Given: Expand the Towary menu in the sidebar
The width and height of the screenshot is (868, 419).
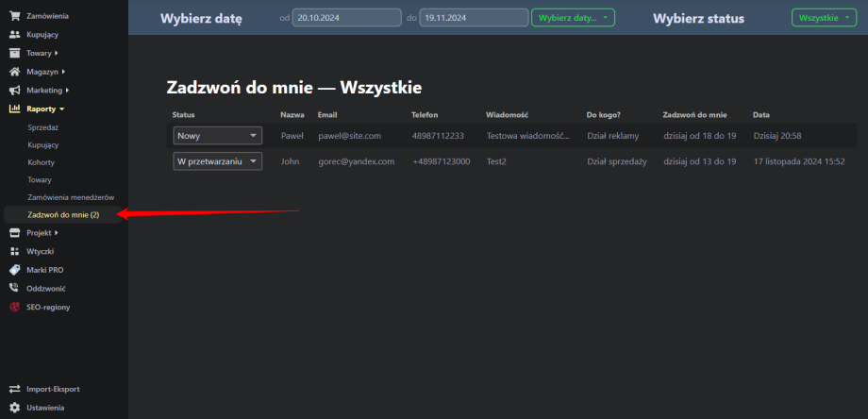Looking at the screenshot, I should [x=43, y=53].
